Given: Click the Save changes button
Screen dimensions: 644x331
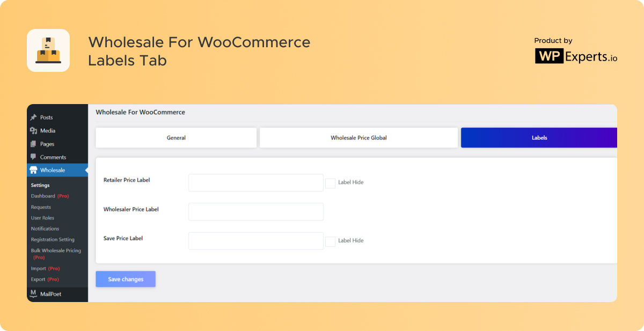Looking at the screenshot, I should (126, 279).
